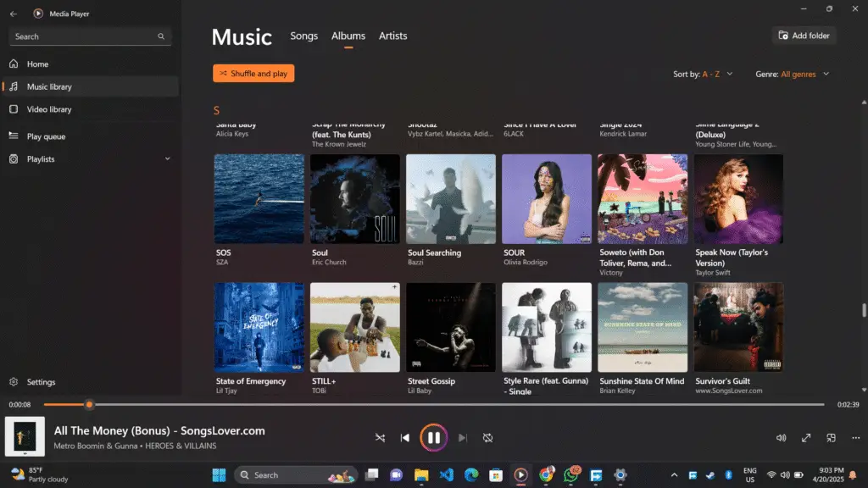The width and height of the screenshot is (868, 488).
Task: Show hidden system tray icons
Action: click(674, 474)
